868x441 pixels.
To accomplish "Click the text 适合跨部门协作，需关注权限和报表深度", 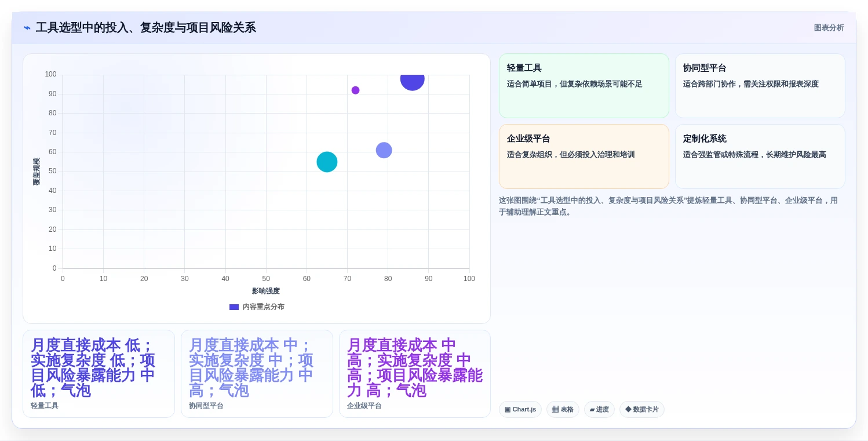I will (750, 84).
